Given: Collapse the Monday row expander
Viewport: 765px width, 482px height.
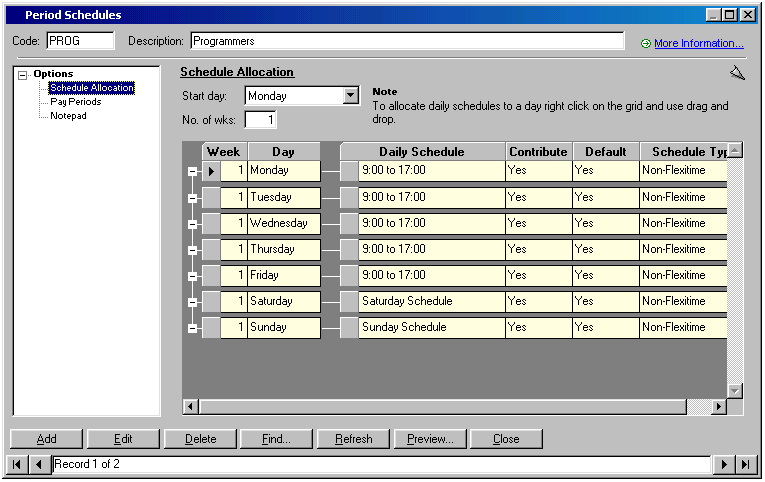Looking at the screenshot, I should click(x=192, y=171).
